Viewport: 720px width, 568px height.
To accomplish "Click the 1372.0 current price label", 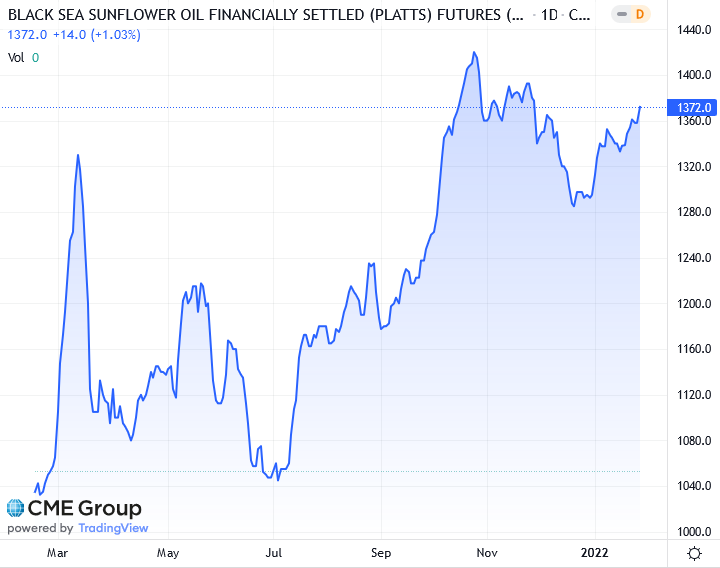I will (693, 107).
